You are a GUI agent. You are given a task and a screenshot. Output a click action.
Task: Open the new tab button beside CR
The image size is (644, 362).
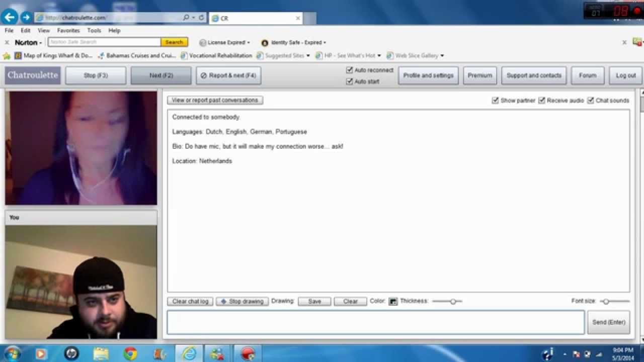(309, 18)
